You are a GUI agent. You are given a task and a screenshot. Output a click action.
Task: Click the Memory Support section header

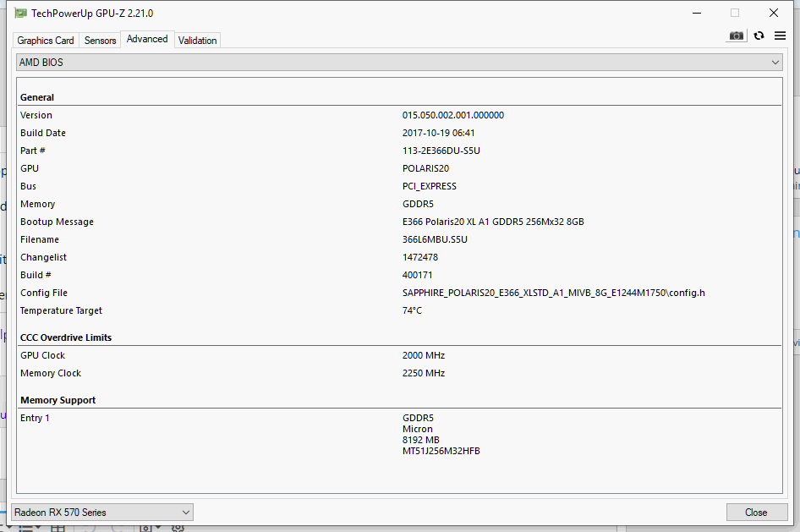pyautogui.click(x=58, y=400)
